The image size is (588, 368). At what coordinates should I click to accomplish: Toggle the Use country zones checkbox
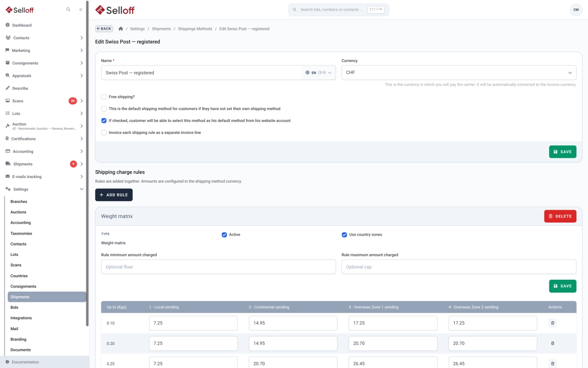[x=345, y=235]
